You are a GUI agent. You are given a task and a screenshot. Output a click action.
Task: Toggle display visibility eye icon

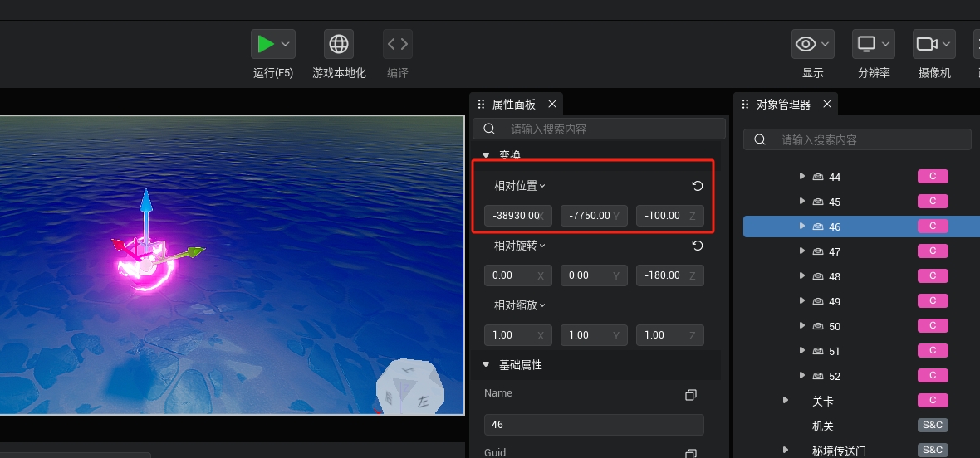click(805, 44)
